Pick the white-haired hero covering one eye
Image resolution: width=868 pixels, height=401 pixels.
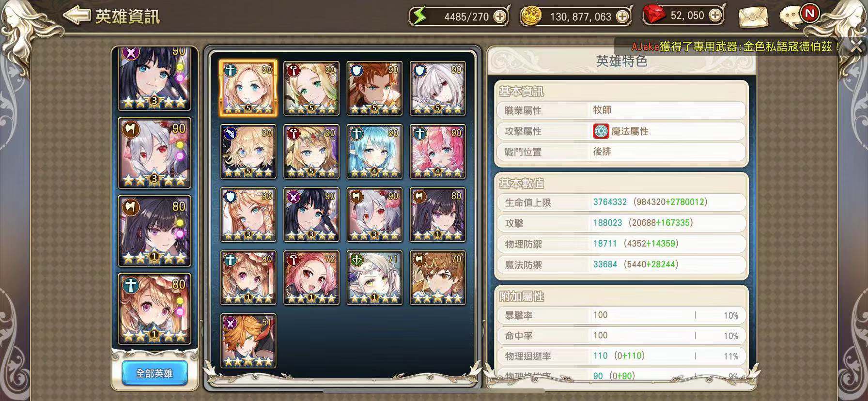(438, 88)
